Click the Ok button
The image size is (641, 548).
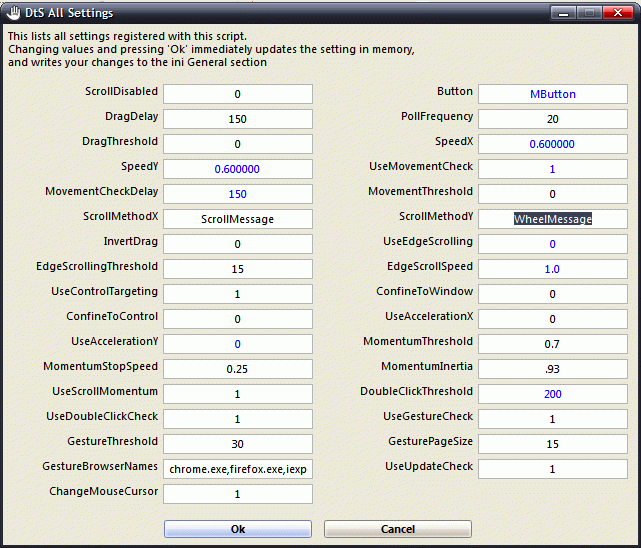pos(238,529)
